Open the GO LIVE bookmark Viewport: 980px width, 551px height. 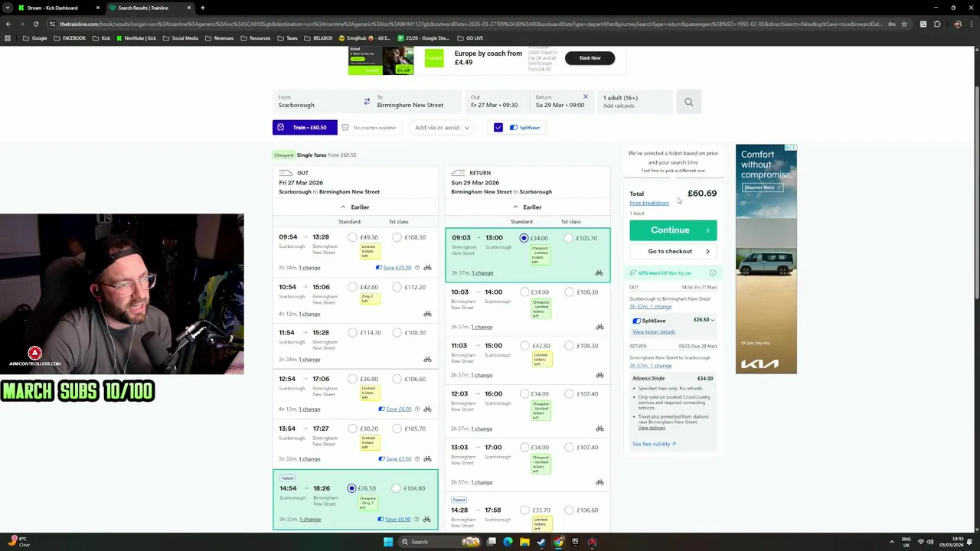pyautogui.click(x=470, y=38)
